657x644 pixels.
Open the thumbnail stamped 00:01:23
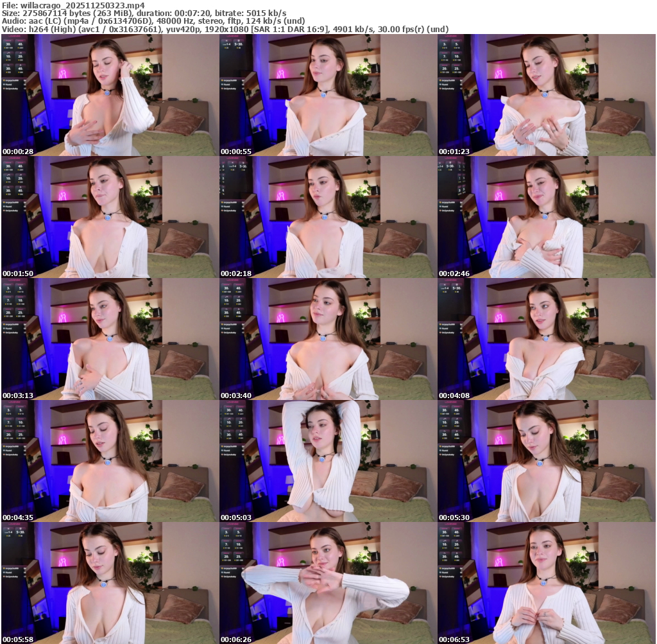[547, 95]
